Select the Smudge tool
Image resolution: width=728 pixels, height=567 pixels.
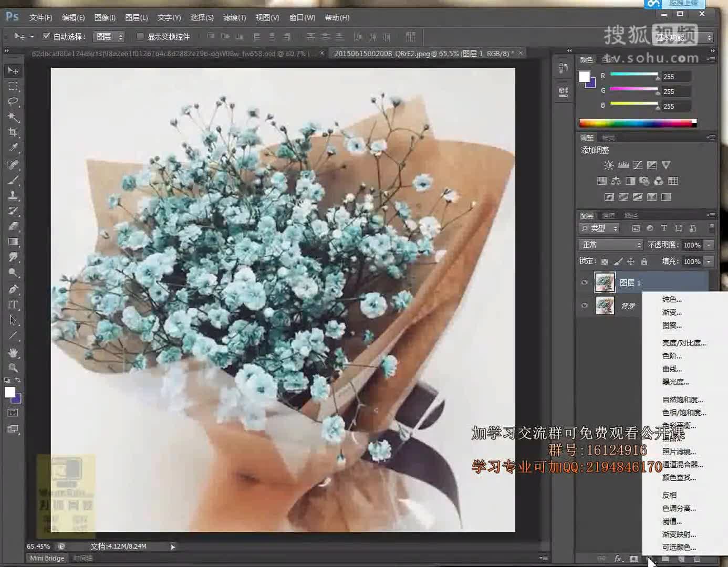tap(13, 257)
